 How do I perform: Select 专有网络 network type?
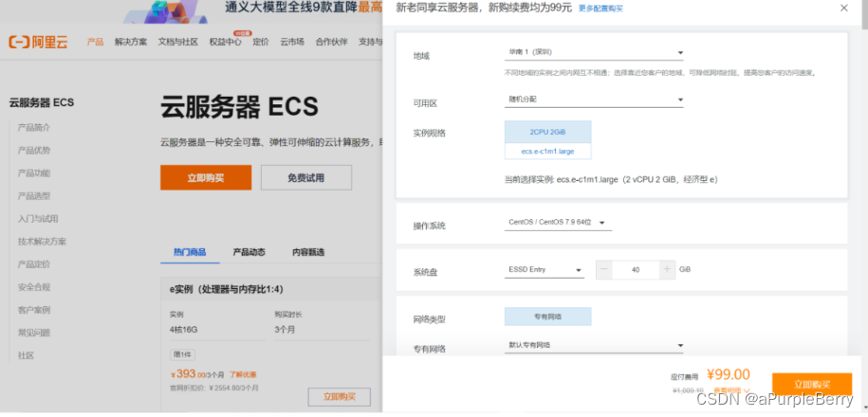pos(547,317)
